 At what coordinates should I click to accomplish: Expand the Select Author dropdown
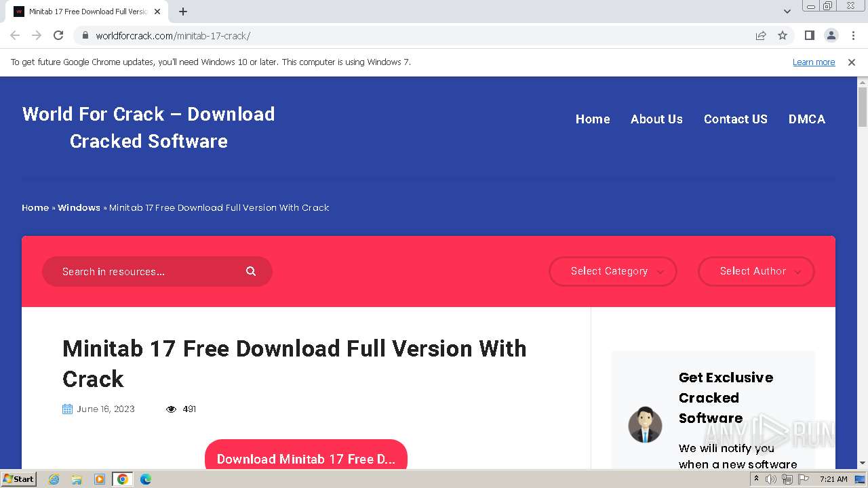pyautogui.click(x=756, y=271)
